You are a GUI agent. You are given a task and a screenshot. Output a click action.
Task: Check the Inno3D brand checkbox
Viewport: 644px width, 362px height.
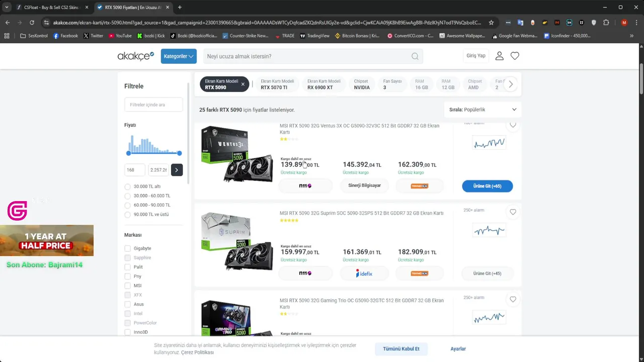tap(127, 332)
